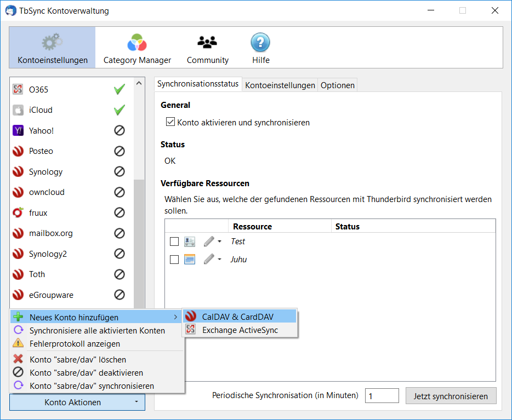This screenshot has width=512, height=420.
Task: Click the warning triangle icon for Fehlerprotokoll
Action: pos(18,343)
